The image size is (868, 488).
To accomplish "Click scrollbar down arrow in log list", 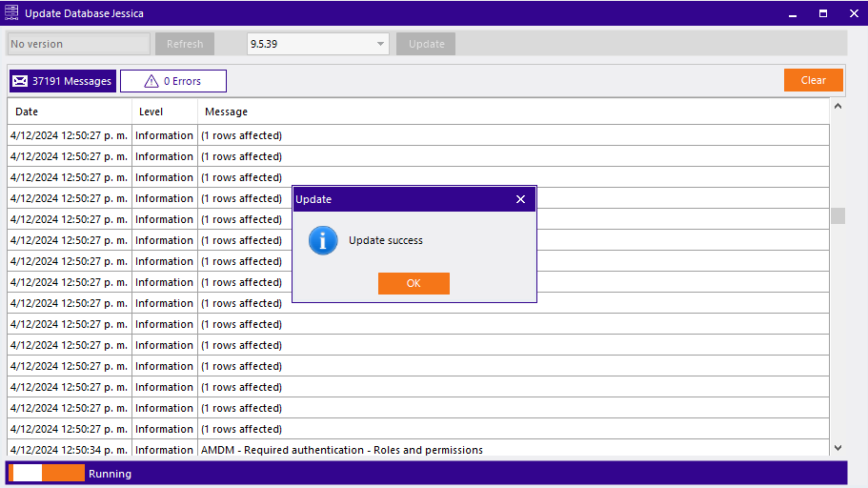I will 838,447.
